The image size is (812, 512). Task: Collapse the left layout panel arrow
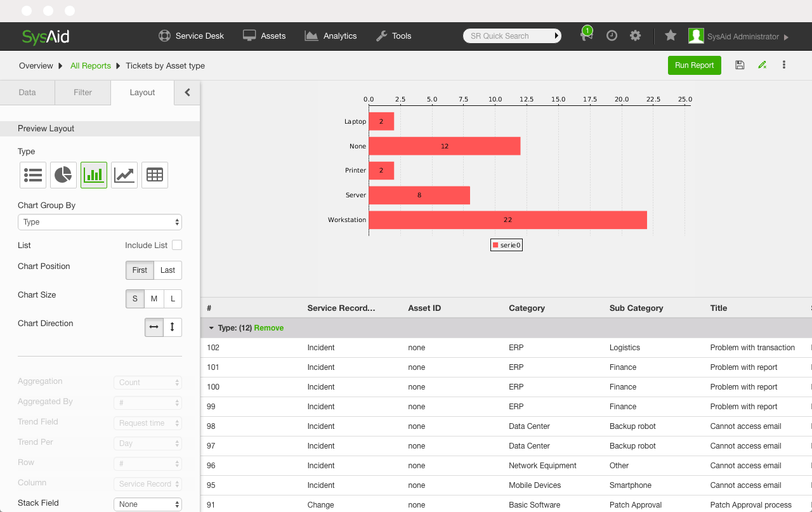click(x=187, y=93)
